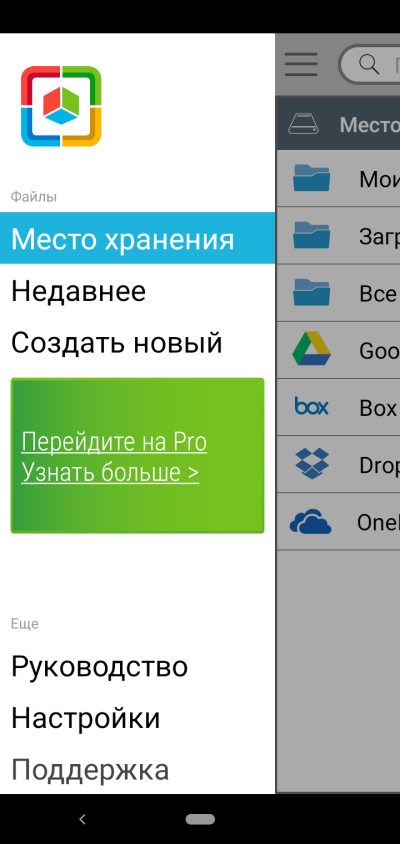Open Недавнее in side menu
Image resolution: width=400 pixels, height=844 pixels.
[79, 291]
